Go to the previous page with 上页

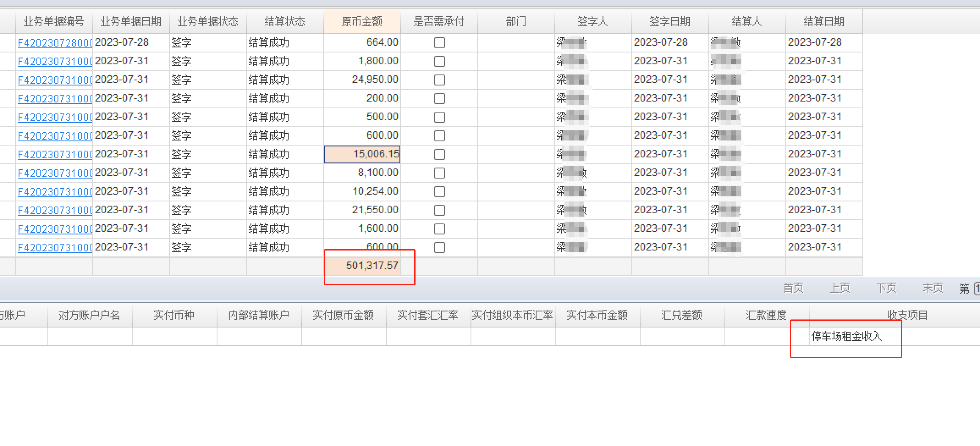(840, 288)
